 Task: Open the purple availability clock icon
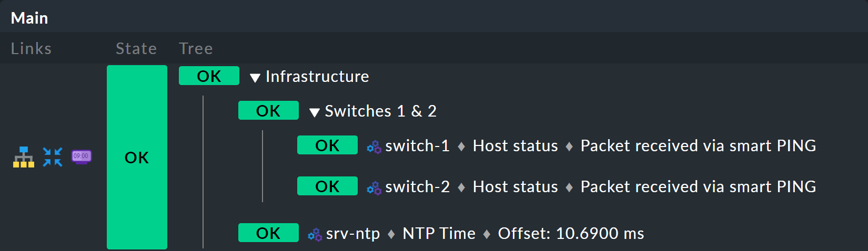[x=82, y=156]
